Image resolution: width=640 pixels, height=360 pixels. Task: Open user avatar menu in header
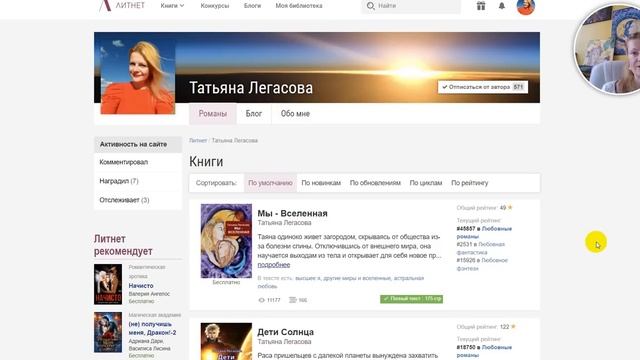coord(526,6)
